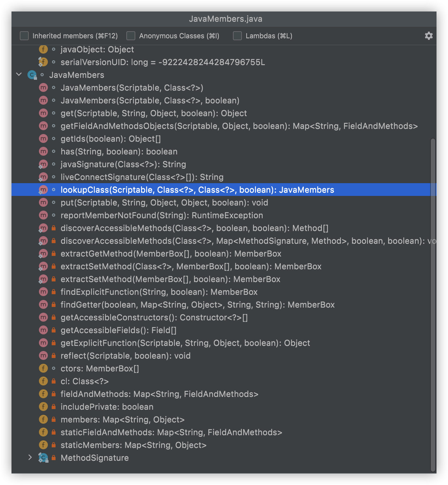Click method icon next to getIds(boolean)

coord(43,139)
